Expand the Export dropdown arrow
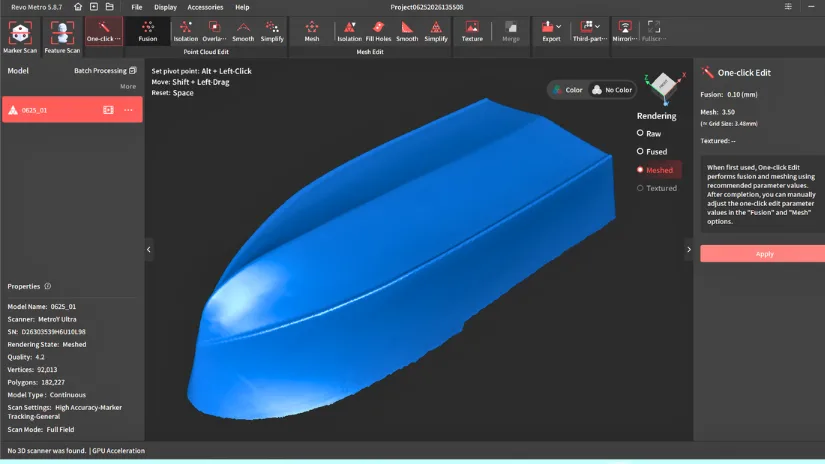 coord(559,26)
